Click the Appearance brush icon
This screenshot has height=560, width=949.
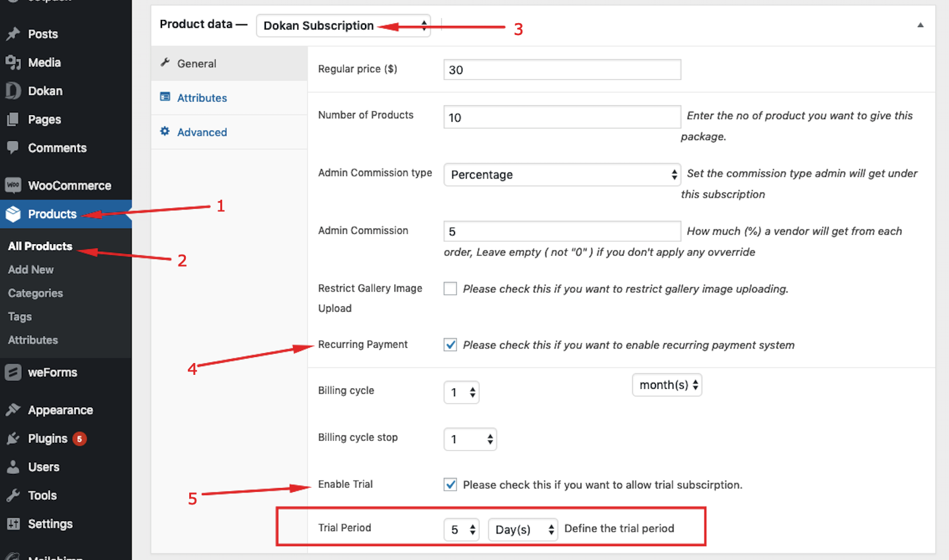coord(13,410)
